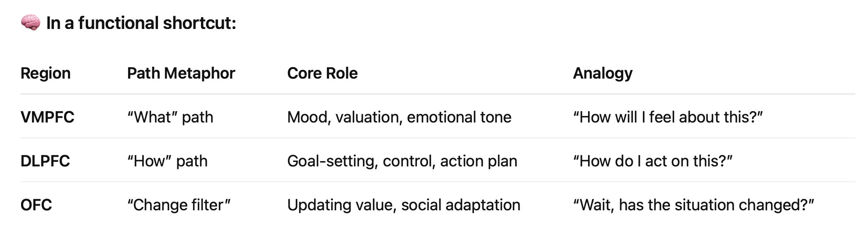Click "How will I feel about this?" text
Image resolution: width=868 pixels, height=245 pixels.
(x=668, y=117)
